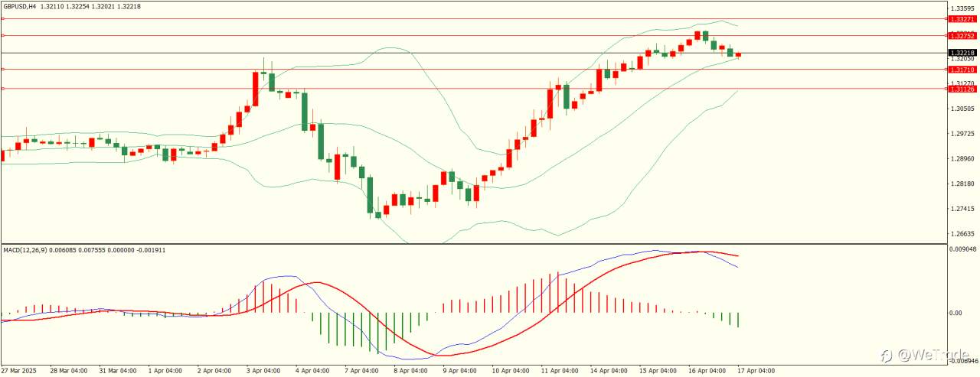Click the 1.30505 price scale value

[964, 109]
